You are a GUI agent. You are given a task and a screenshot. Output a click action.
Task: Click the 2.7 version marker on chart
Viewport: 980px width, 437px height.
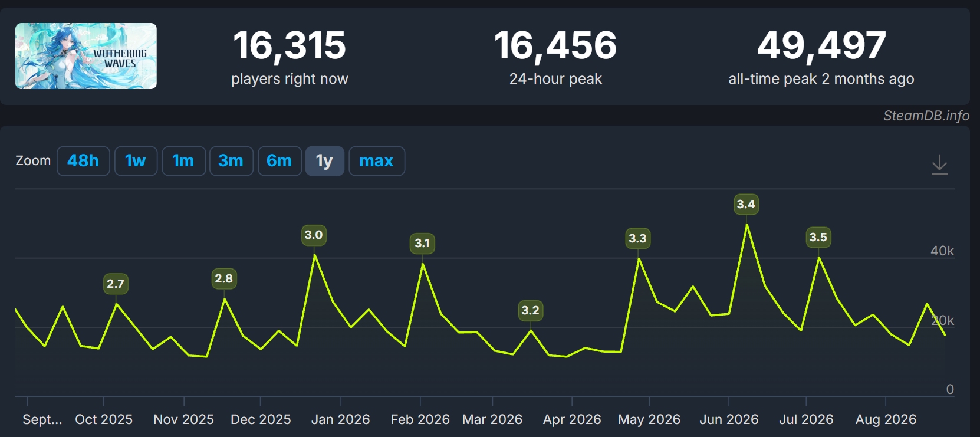pos(116,284)
